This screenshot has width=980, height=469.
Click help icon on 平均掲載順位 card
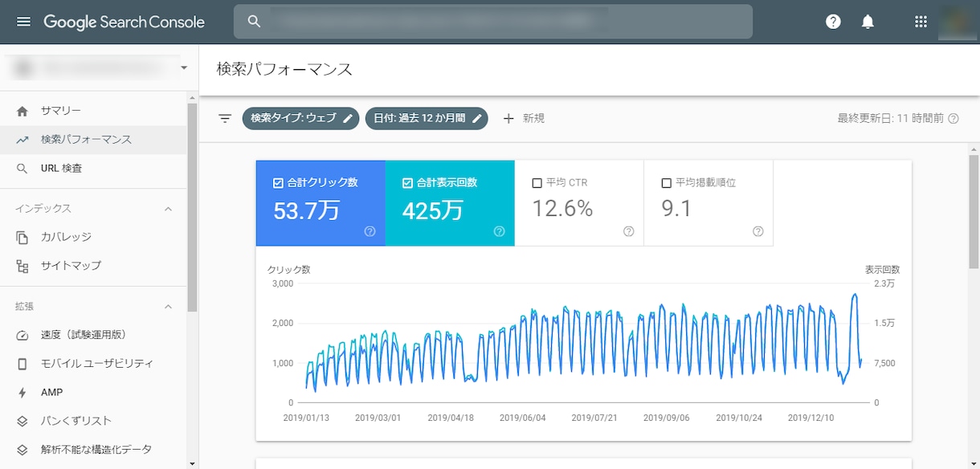click(757, 231)
